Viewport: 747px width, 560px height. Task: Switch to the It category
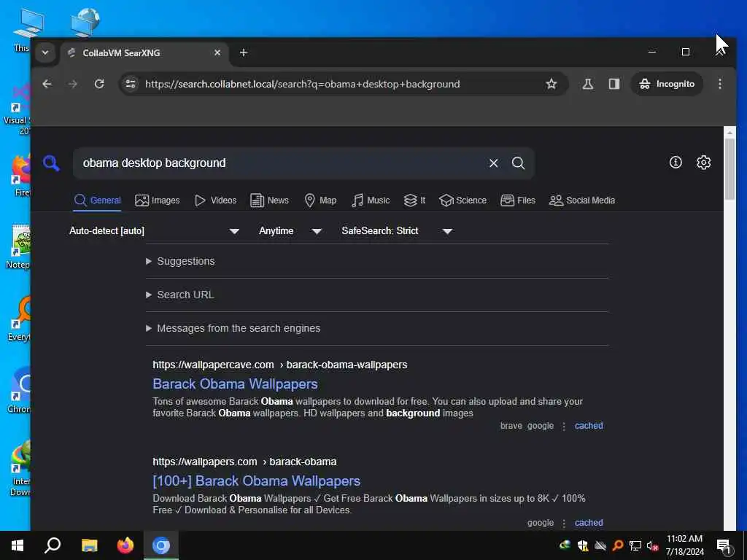coord(414,201)
